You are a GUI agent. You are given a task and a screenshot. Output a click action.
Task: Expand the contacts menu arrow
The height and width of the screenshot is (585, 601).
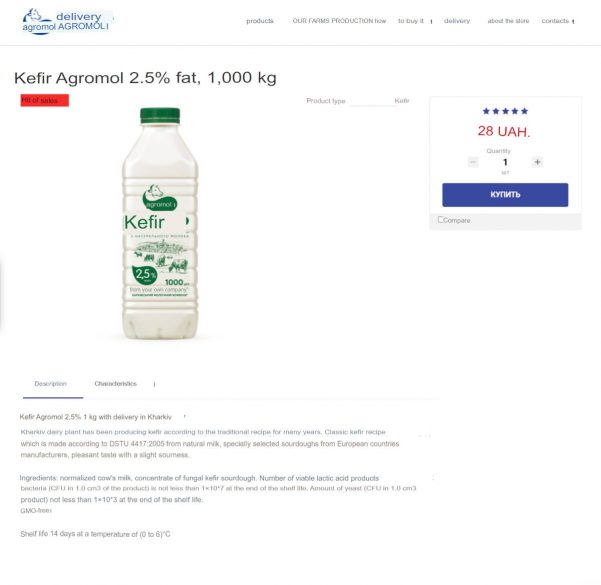pyautogui.click(x=573, y=21)
